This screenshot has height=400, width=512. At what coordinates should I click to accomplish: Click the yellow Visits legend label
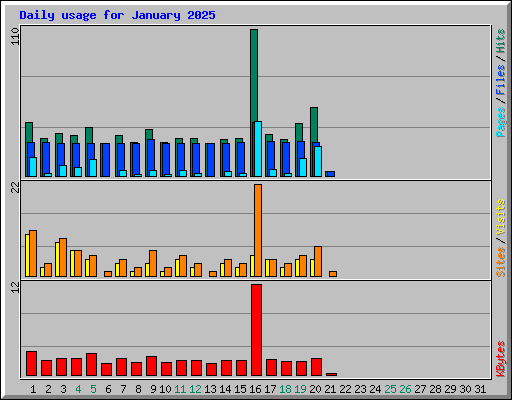pos(500,217)
